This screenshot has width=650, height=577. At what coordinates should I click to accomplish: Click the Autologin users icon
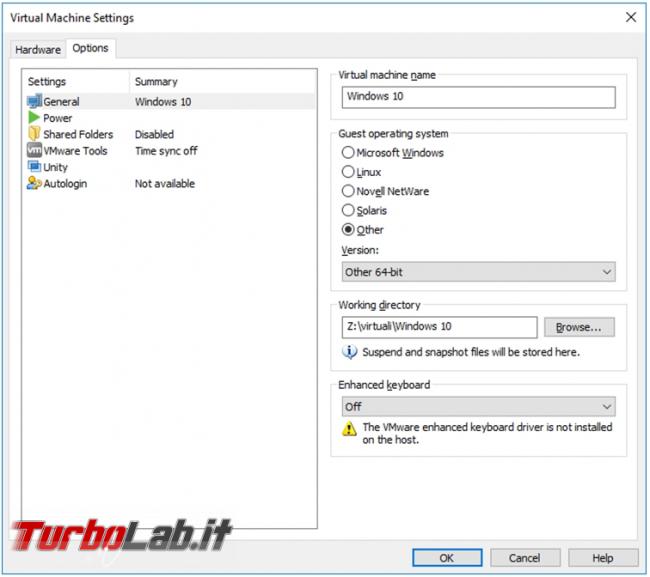(34, 183)
